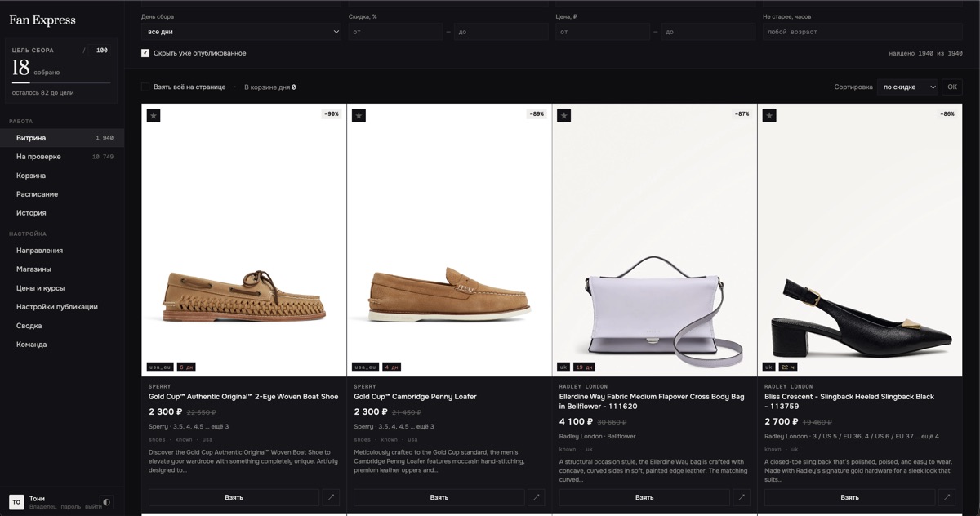The width and height of the screenshot is (980, 516).
Task: Click 'найдено 1940 из 1940' counter
Action: [926, 54]
